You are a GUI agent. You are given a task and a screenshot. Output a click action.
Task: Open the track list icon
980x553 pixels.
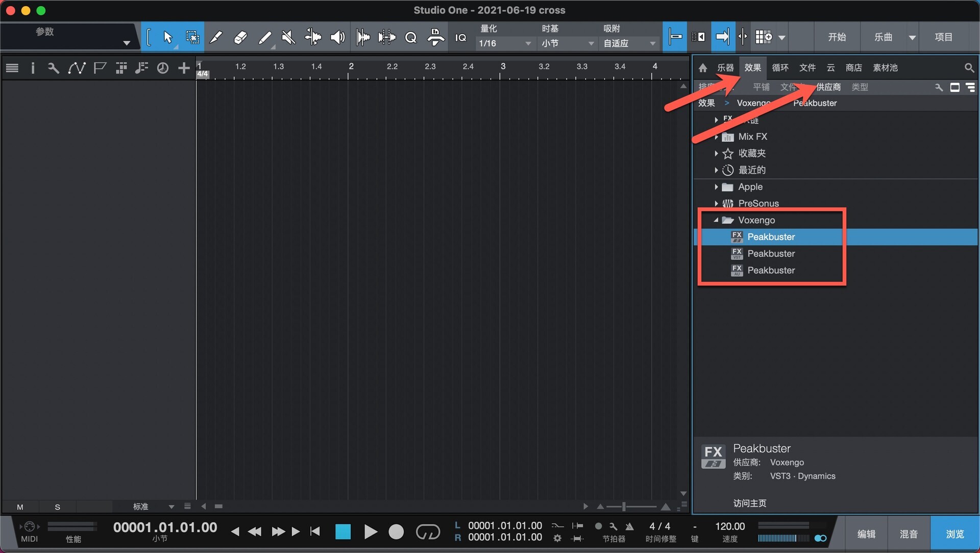[x=12, y=68]
